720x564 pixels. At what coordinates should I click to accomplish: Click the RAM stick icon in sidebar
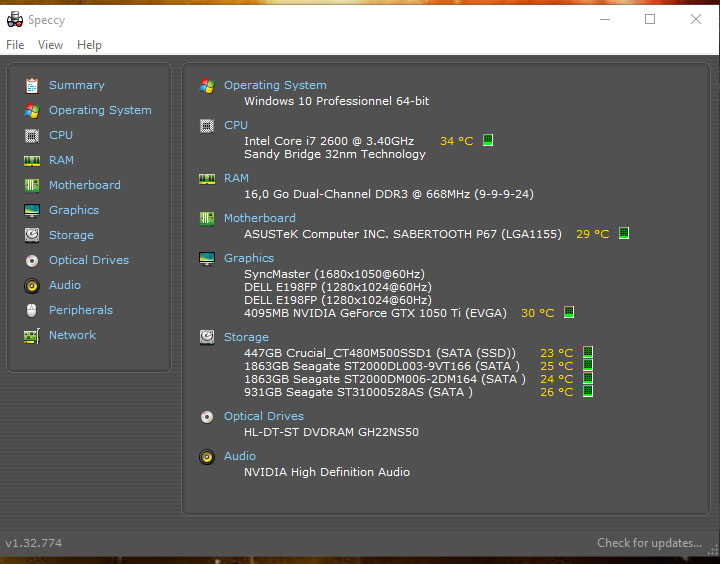32,161
